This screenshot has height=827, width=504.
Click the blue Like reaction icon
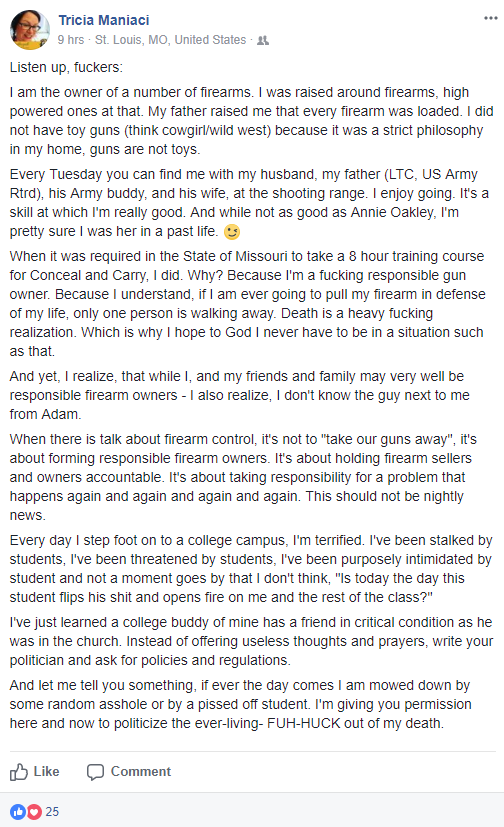point(17,812)
